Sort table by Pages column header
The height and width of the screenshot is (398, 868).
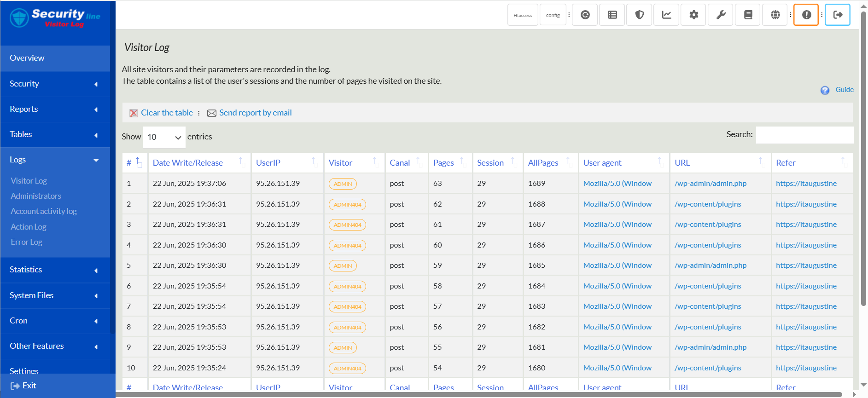[443, 163]
